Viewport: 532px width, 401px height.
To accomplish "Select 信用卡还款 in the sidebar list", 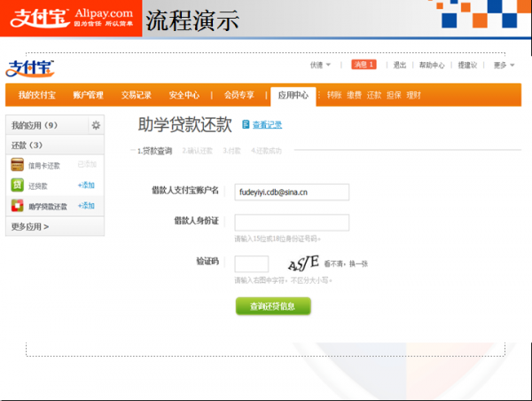I will tap(44, 166).
